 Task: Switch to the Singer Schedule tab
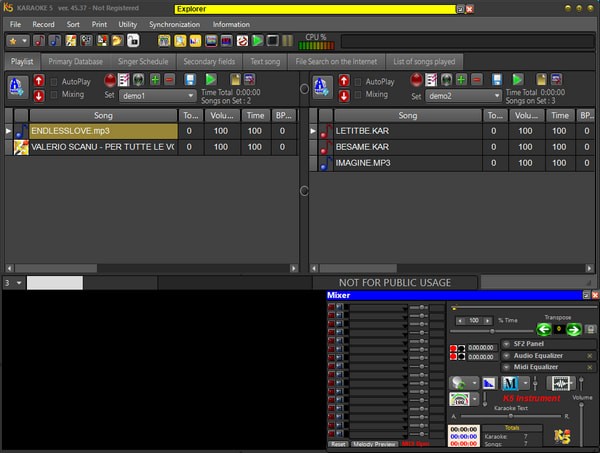tap(142, 61)
